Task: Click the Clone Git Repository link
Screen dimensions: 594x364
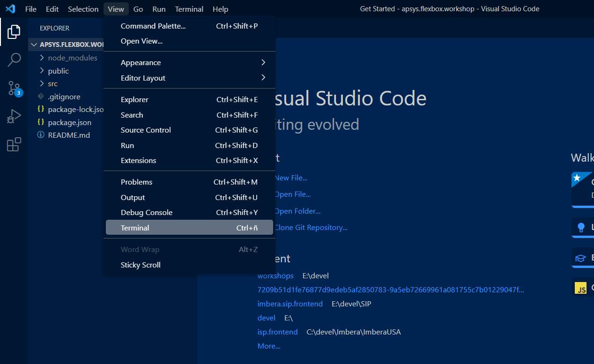Action: click(x=311, y=228)
